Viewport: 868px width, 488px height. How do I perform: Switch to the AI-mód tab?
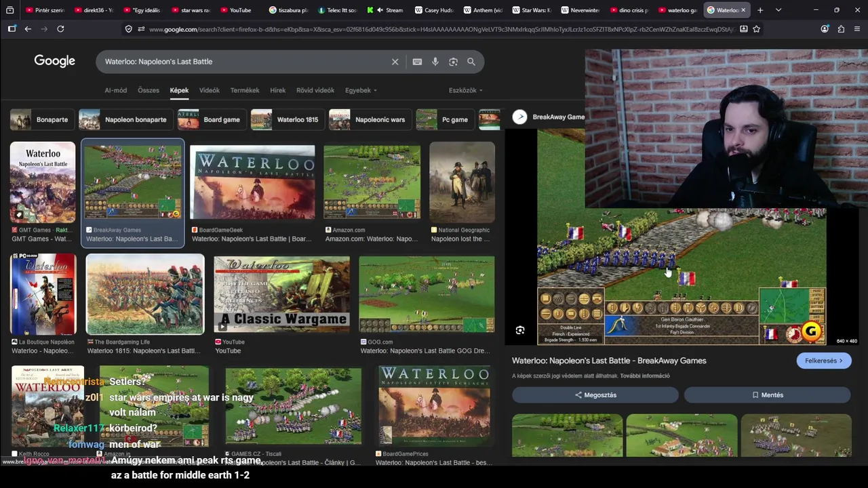[x=115, y=90]
